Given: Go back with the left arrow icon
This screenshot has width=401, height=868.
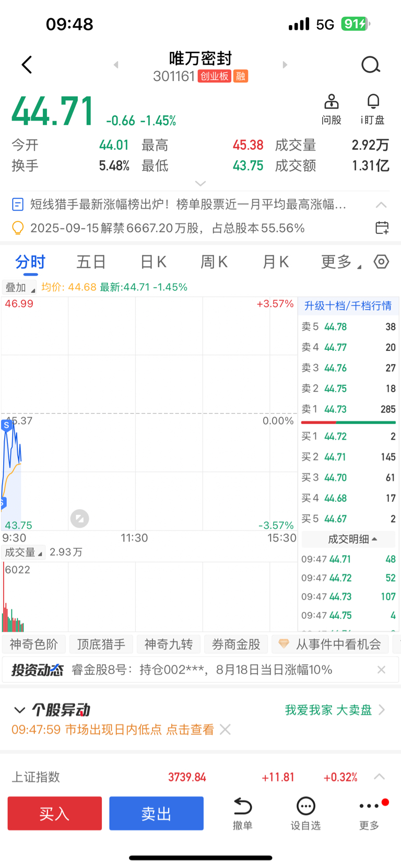Looking at the screenshot, I should (x=27, y=65).
